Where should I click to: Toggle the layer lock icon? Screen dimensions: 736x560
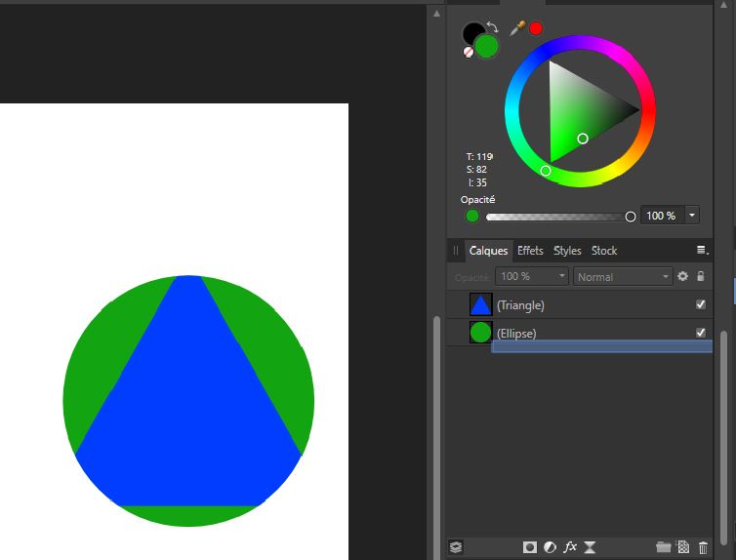(x=701, y=276)
